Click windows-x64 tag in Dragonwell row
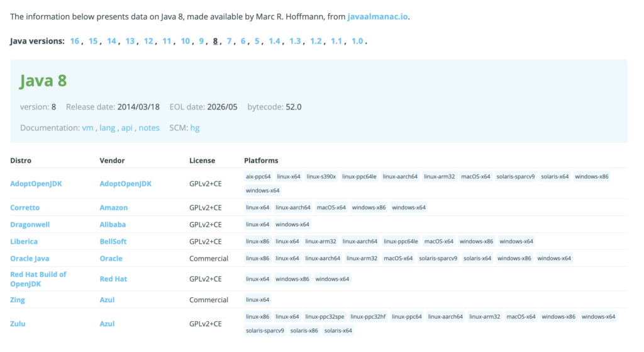Viewport: 644px width, 352px height. pos(292,224)
